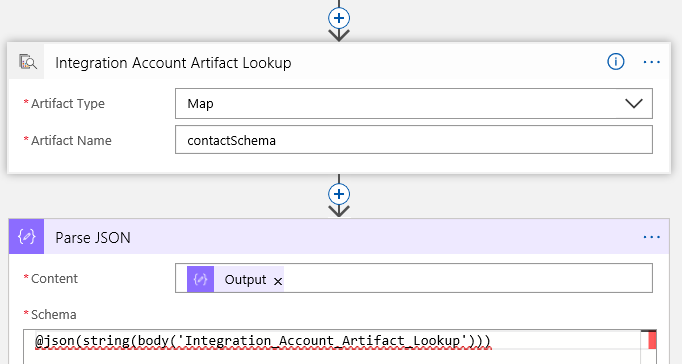
Task: Click the Artifact Name field label
Action: [71, 140]
